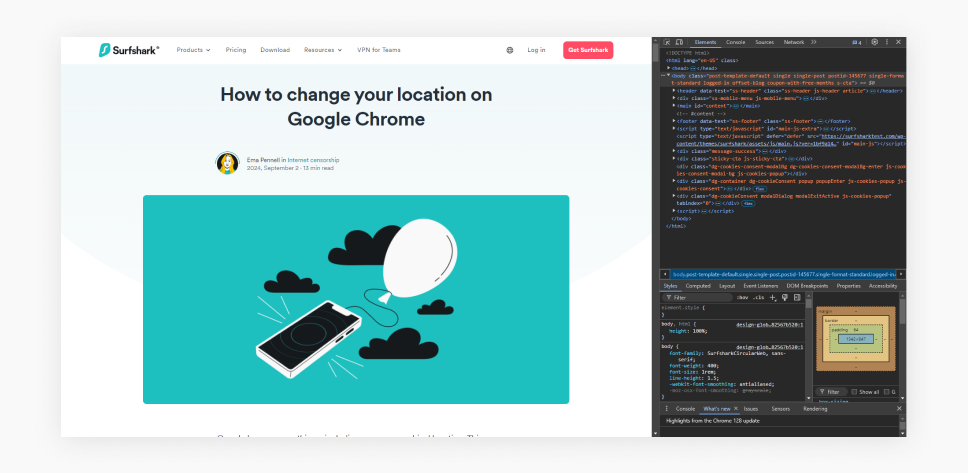This screenshot has height=473, width=968.
Task: Click the box model content size 1342×847
Action: tap(856, 339)
